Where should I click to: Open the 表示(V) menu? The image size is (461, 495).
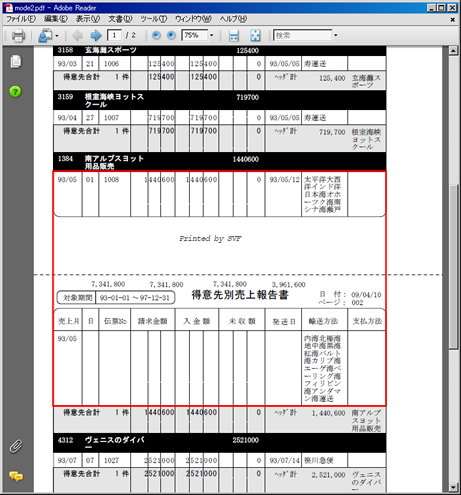[88, 19]
